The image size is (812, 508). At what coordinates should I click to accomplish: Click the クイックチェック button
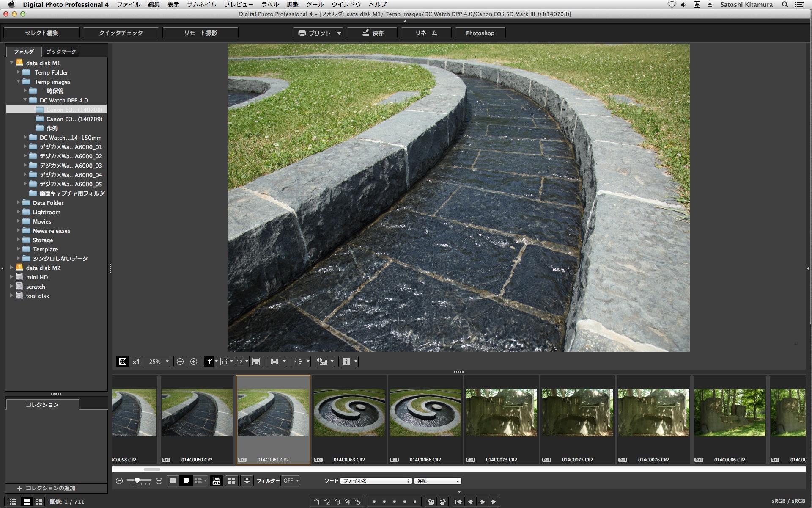121,33
